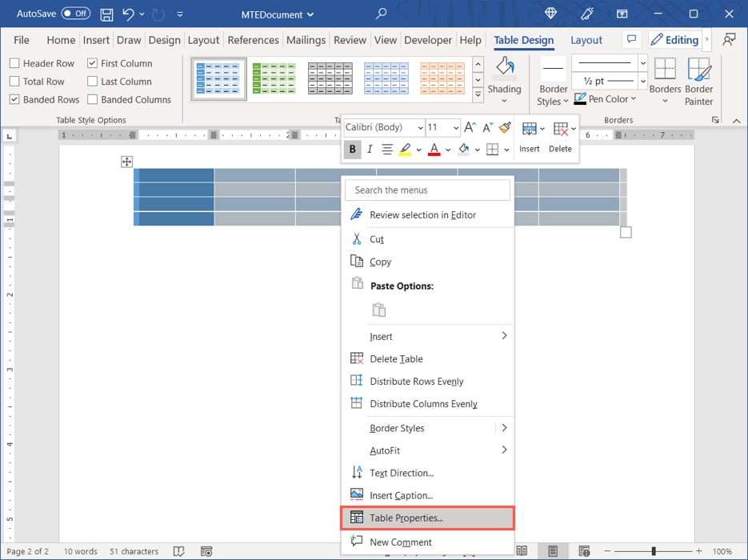Click the Italic button in mini toolbar

point(369,149)
